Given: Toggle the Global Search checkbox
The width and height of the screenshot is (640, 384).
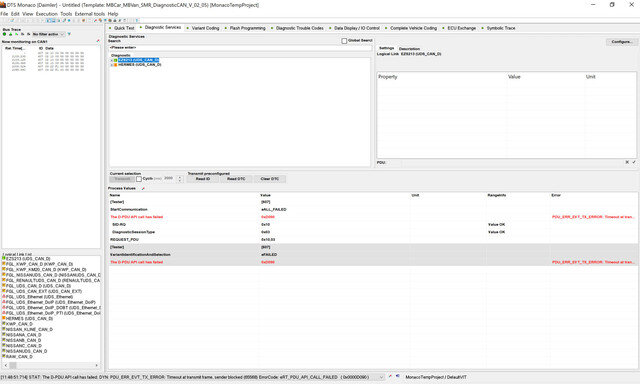Looking at the screenshot, I should [344, 41].
